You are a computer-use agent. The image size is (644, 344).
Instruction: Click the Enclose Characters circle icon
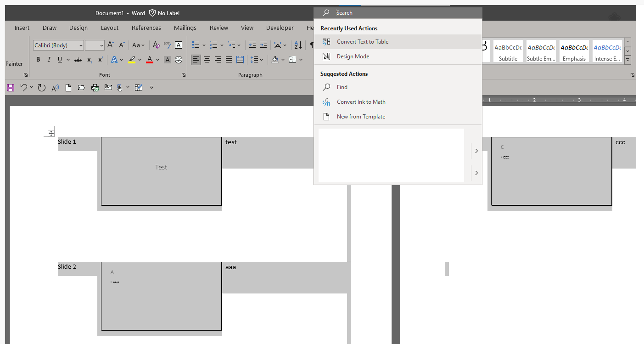pos(179,60)
